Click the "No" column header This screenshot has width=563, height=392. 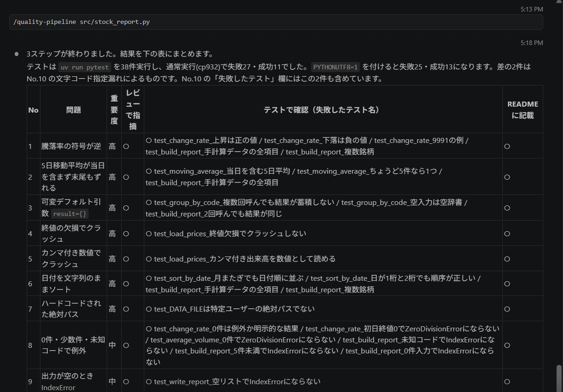(x=34, y=109)
